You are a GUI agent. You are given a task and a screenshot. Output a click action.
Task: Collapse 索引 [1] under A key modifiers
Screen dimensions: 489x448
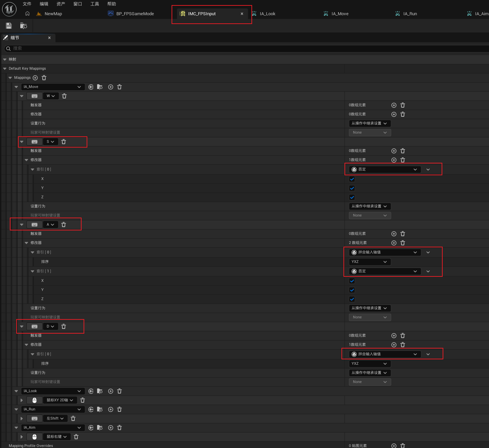pyautogui.click(x=32, y=271)
